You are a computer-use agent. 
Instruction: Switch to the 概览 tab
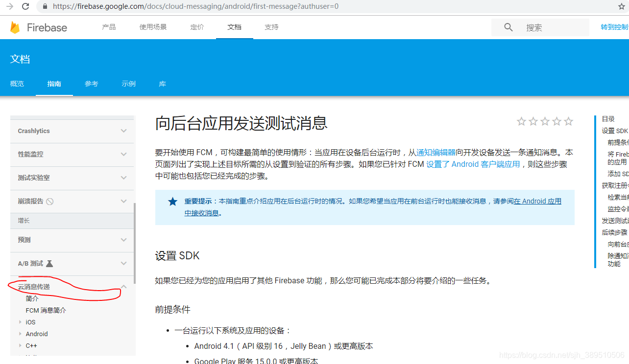coord(17,84)
